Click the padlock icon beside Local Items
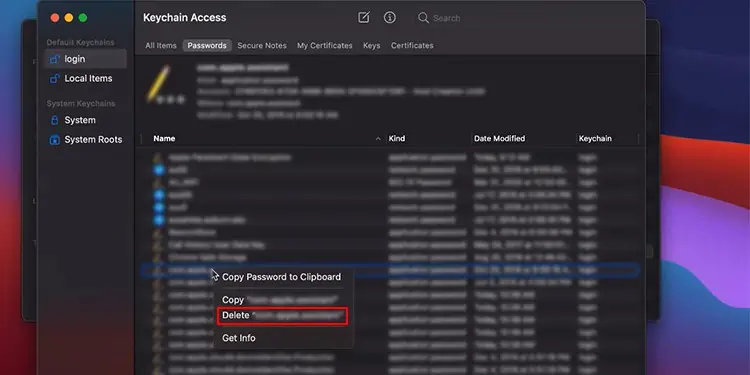Screen dimensions: 750x375 55,78
